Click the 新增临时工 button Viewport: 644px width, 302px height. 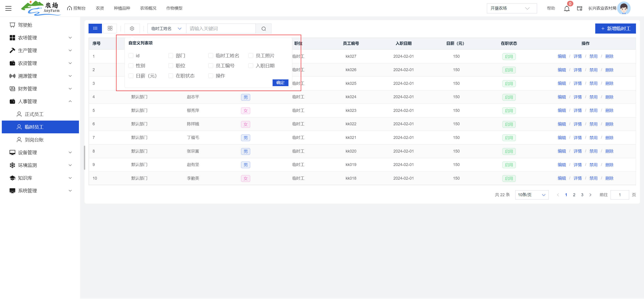click(615, 28)
